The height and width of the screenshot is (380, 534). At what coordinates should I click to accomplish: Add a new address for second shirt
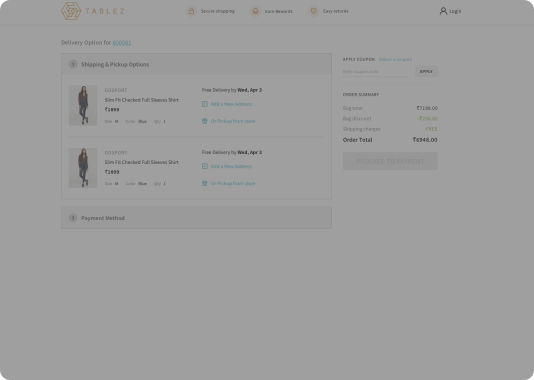click(232, 166)
